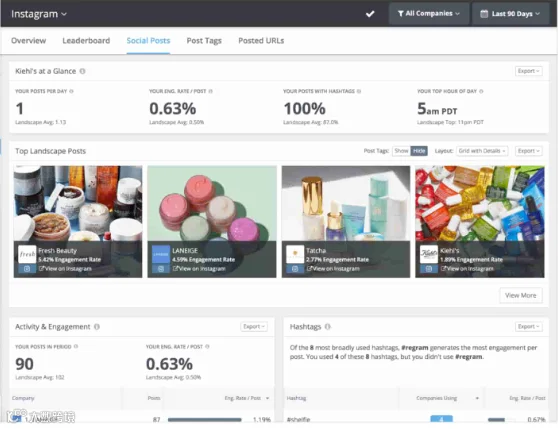558x429 pixels.
Task: Sort by Eng. Rate / Post in company table
Action: pos(246,398)
